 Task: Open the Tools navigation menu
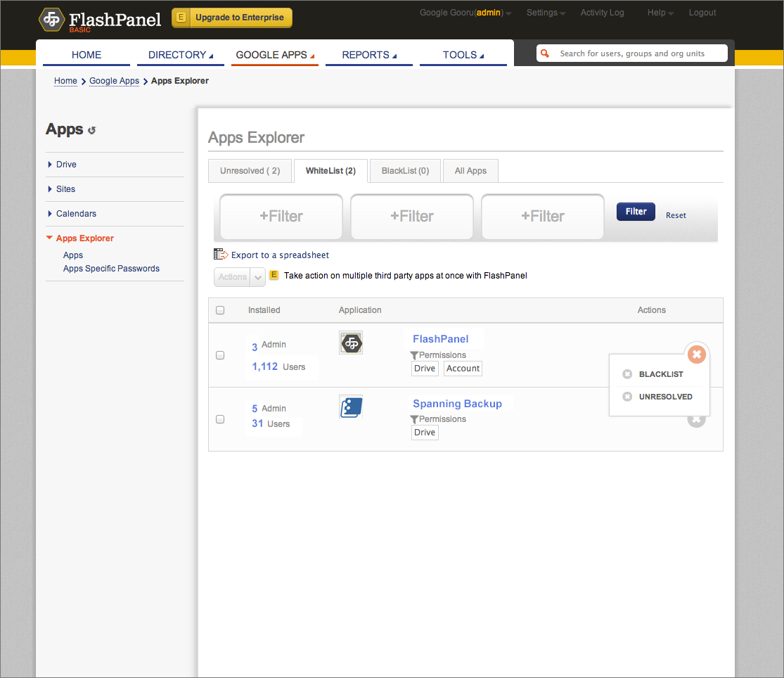tap(463, 55)
